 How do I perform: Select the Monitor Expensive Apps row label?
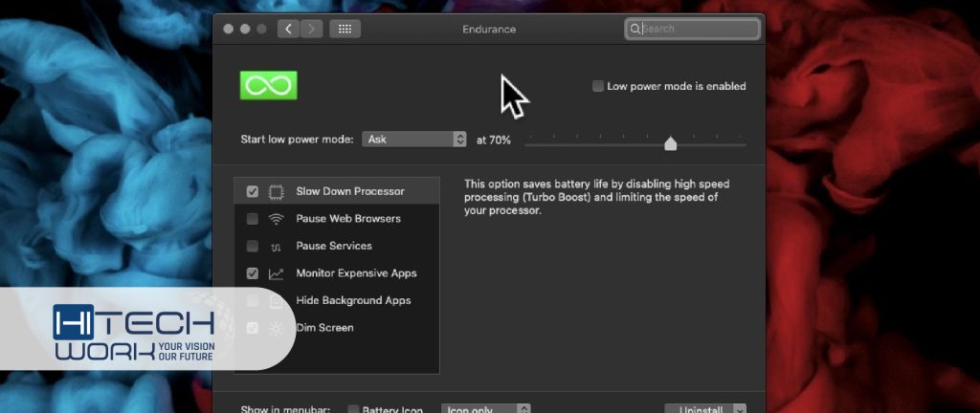pyautogui.click(x=356, y=273)
